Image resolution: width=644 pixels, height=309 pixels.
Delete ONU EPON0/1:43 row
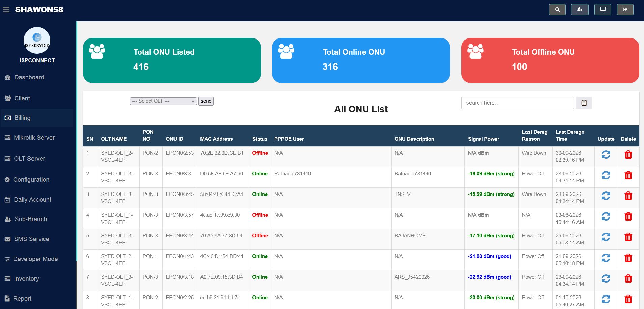pyautogui.click(x=628, y=258)
